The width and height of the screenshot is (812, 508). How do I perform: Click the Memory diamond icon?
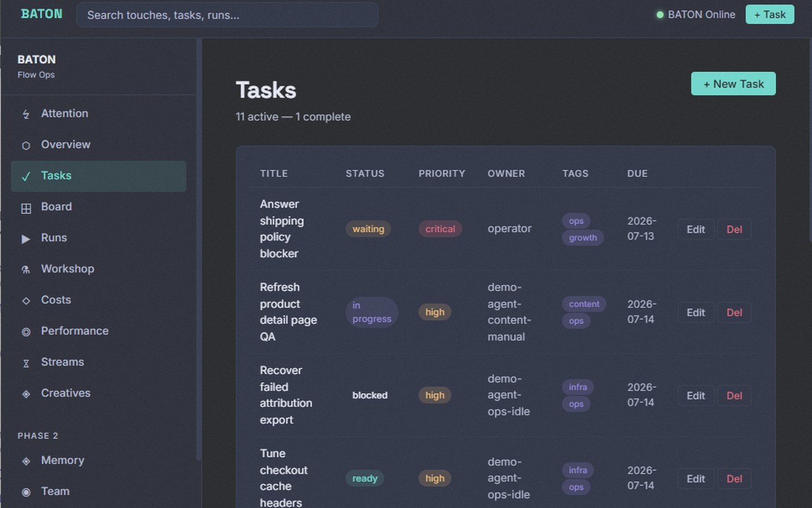[26, 462]
